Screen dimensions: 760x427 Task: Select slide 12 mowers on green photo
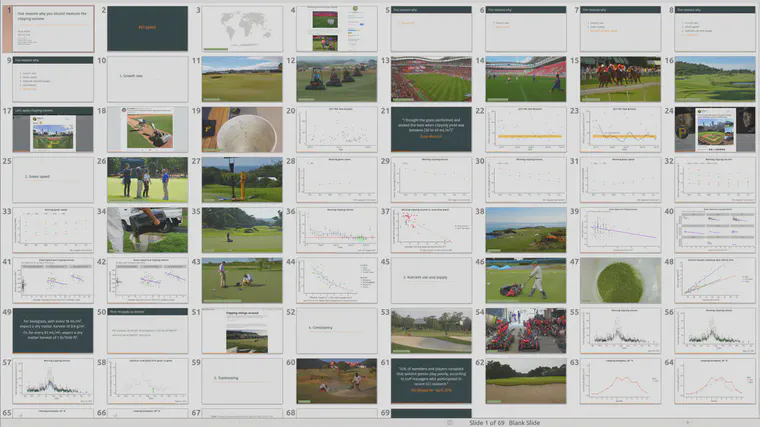click(336, 79)
